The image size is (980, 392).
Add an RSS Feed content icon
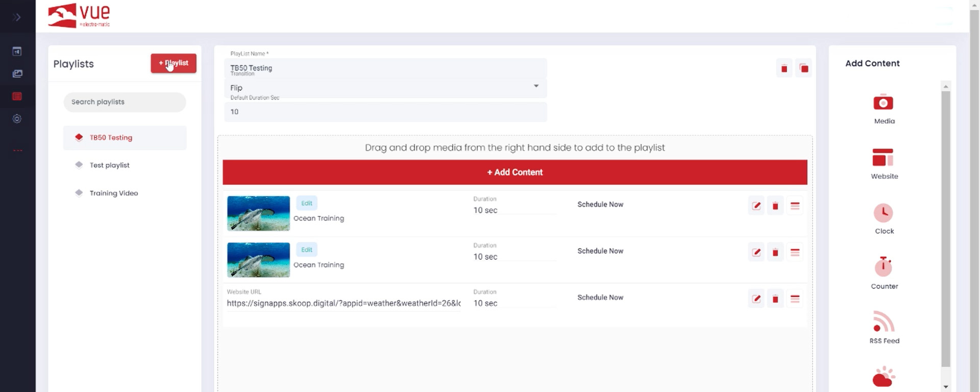point(883,322)
